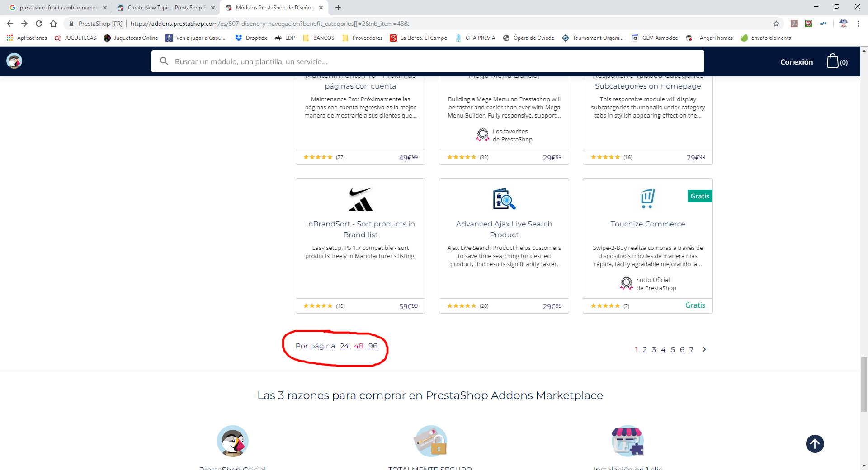This screenshot has width=868, height=470.
Task: Open InBrandSort - Sort products in Brand list
Action: click(x=360, y=229)
